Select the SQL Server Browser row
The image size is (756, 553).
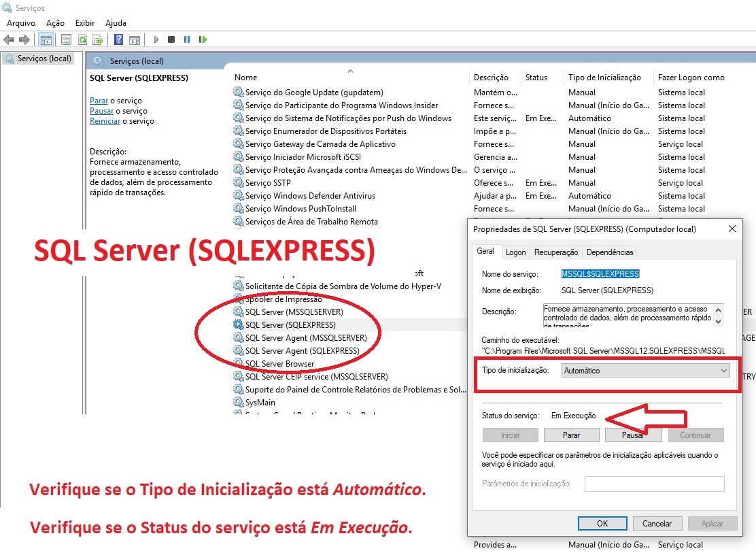click(x=279, y=363)
